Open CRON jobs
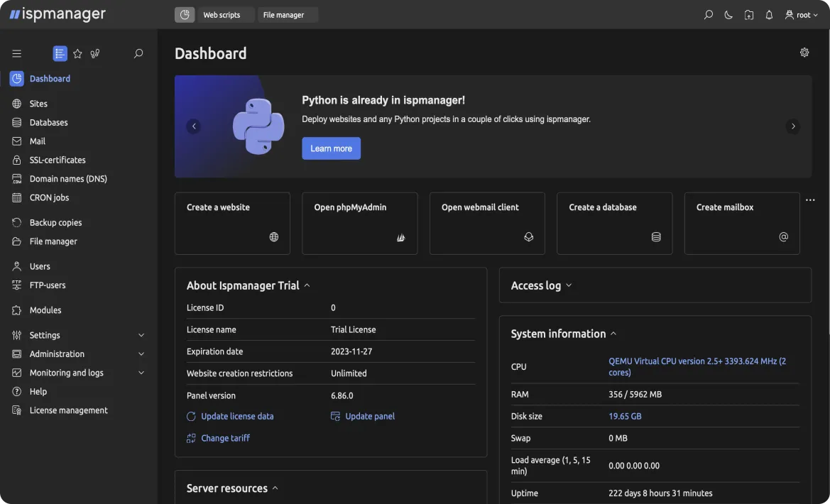830x504 pixels. 49,197
